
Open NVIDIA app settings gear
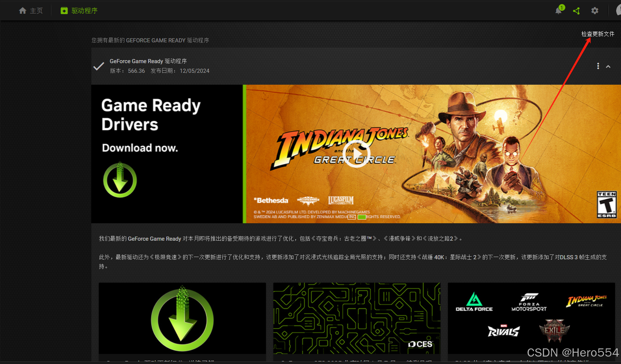595,10
